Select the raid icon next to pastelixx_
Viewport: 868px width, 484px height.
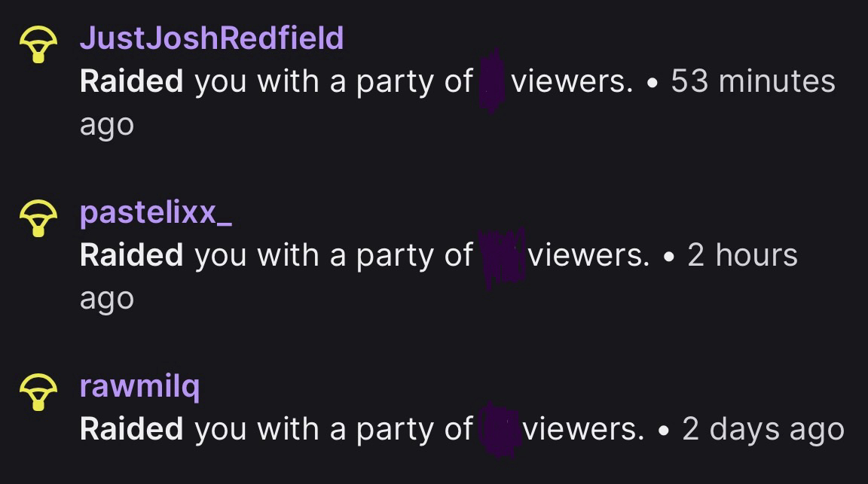point(38,218)
